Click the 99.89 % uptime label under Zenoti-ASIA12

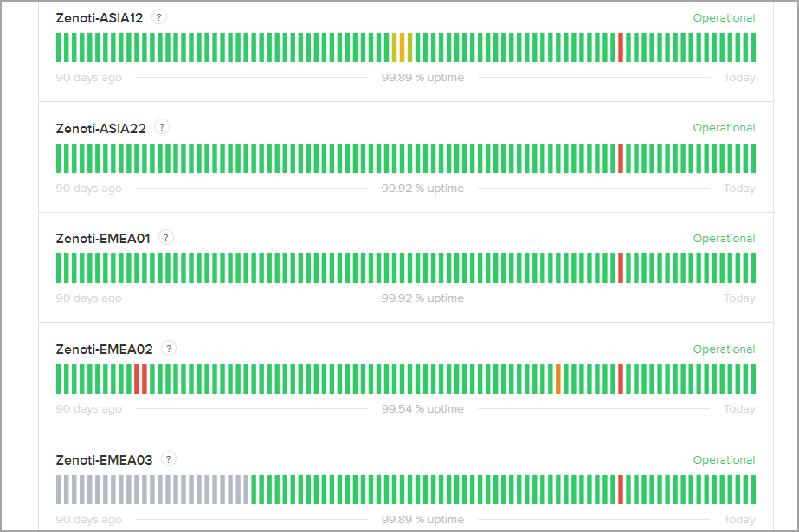pyautogui.click(x=423, y=77)
